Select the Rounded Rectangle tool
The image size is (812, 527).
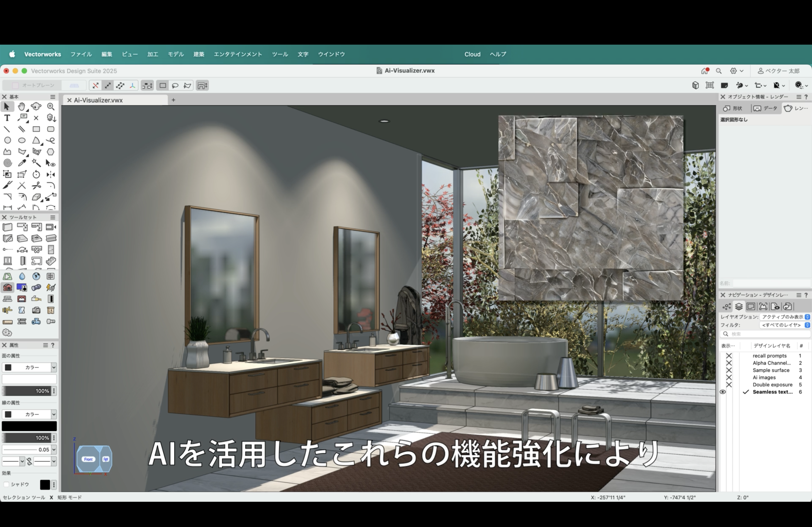pyautogui.click(x=51, y=129)
